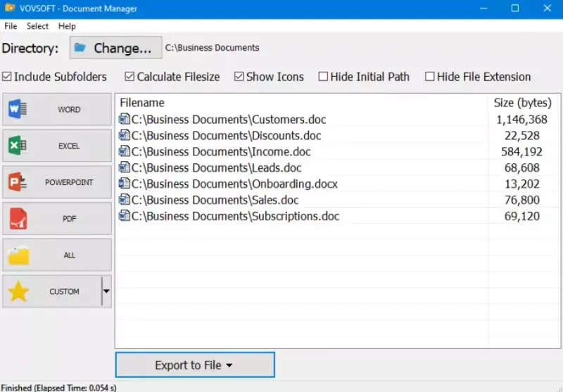This screenshot has height=392, width=563.
Task: Check Hide File Extension option
Action: coord(429,77)
